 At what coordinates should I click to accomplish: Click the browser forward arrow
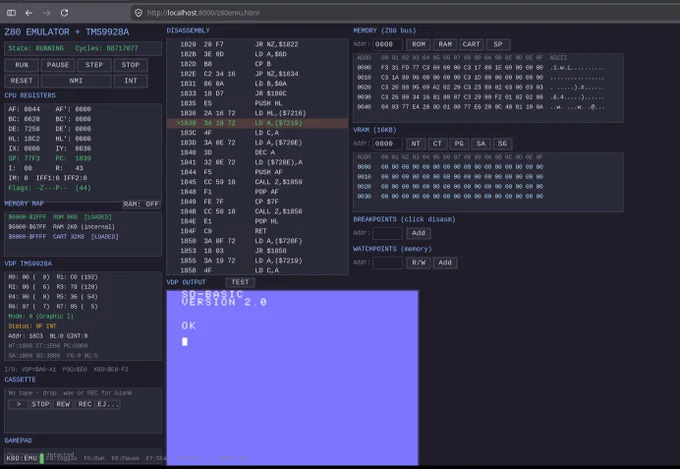(x=46, y=13)
